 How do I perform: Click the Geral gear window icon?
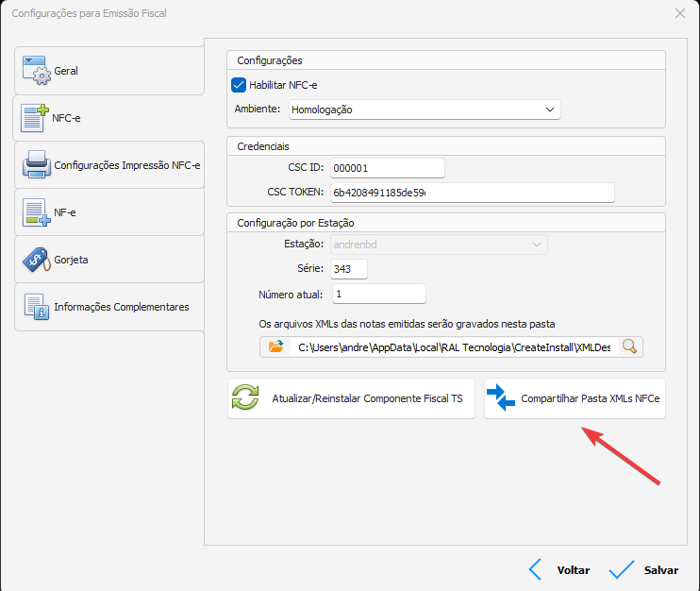point(35,71)
